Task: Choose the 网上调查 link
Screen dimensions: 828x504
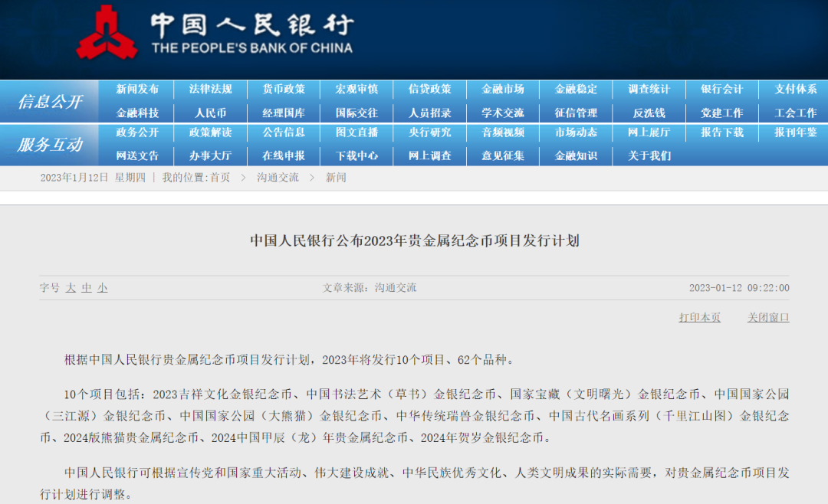Action: click(430, 156)
